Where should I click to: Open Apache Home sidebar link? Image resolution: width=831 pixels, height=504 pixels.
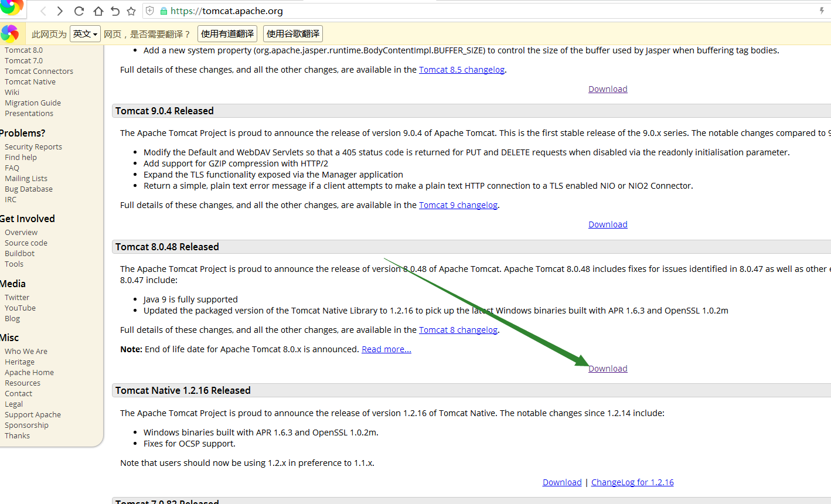tap(29, 373)
